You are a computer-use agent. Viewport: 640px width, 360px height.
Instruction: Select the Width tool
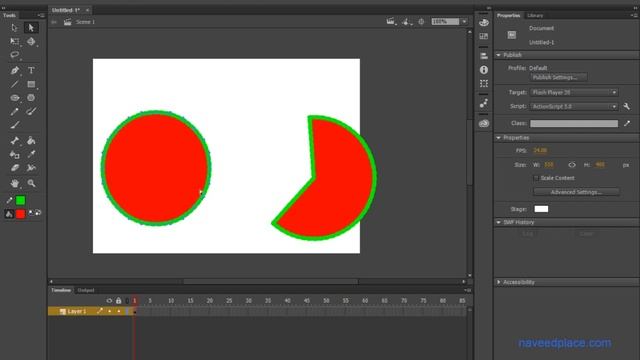(x=31, y=168)
